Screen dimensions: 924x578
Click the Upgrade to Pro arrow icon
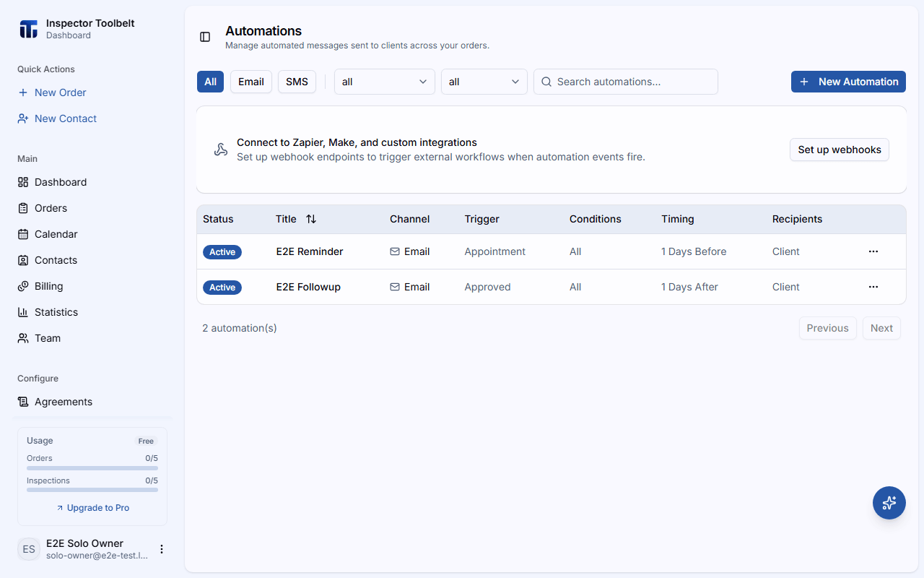click(60, 508)
